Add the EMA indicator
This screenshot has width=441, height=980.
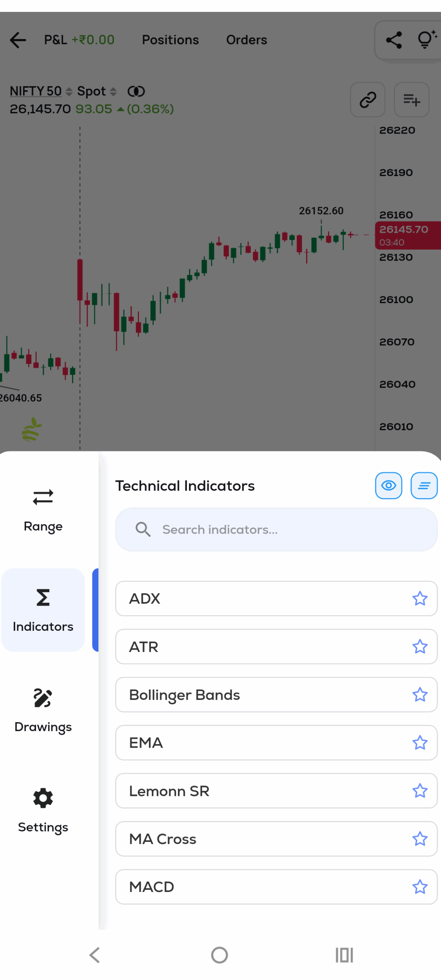click(x=260, y=743)
